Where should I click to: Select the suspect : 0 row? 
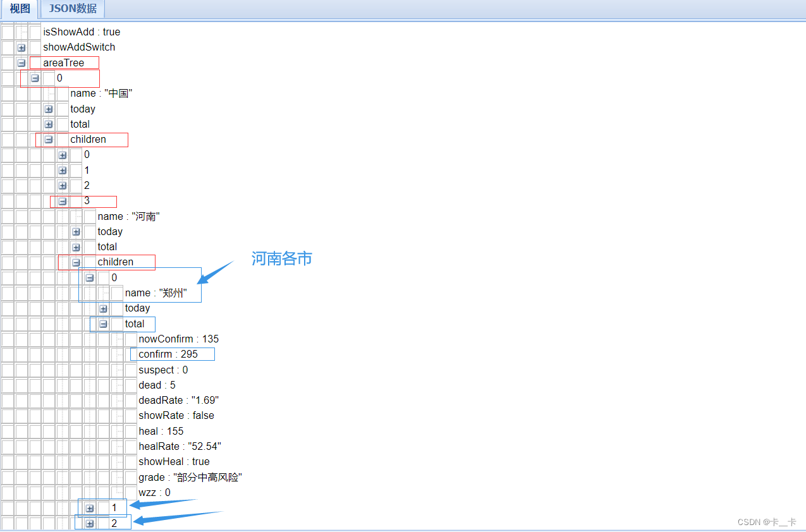(163, 370)
